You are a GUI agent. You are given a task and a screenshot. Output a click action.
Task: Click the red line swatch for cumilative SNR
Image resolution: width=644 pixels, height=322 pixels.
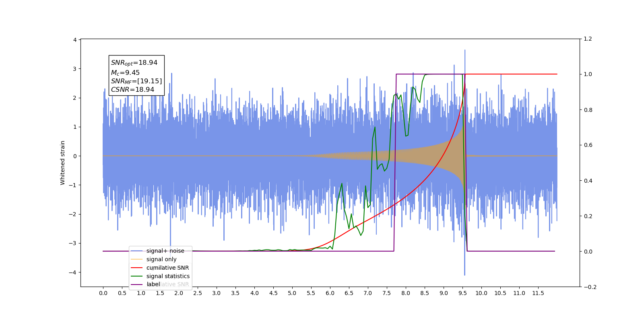137,268
